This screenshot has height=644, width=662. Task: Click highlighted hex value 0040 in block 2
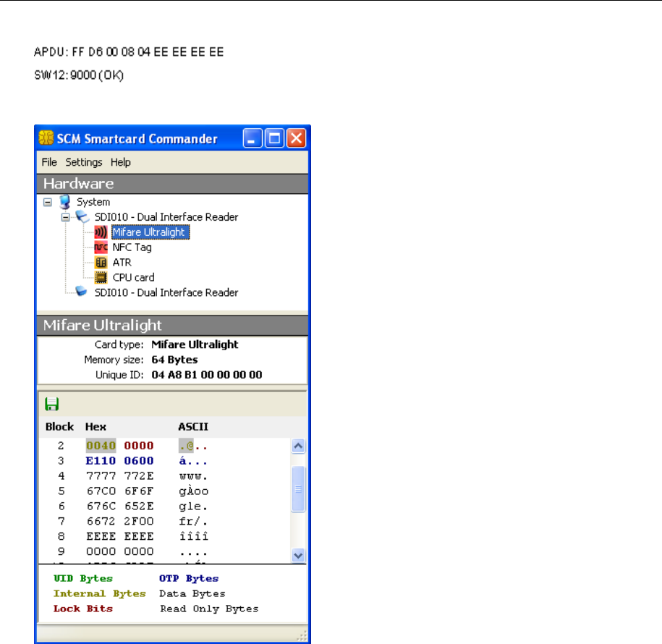(101, 446)
